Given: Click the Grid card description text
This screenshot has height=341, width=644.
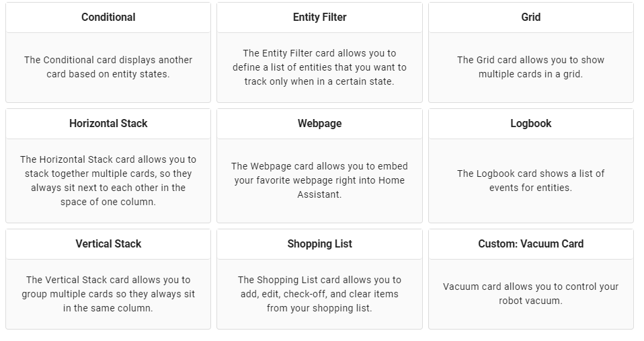Looking at the screenshot, I should [530, 67].
